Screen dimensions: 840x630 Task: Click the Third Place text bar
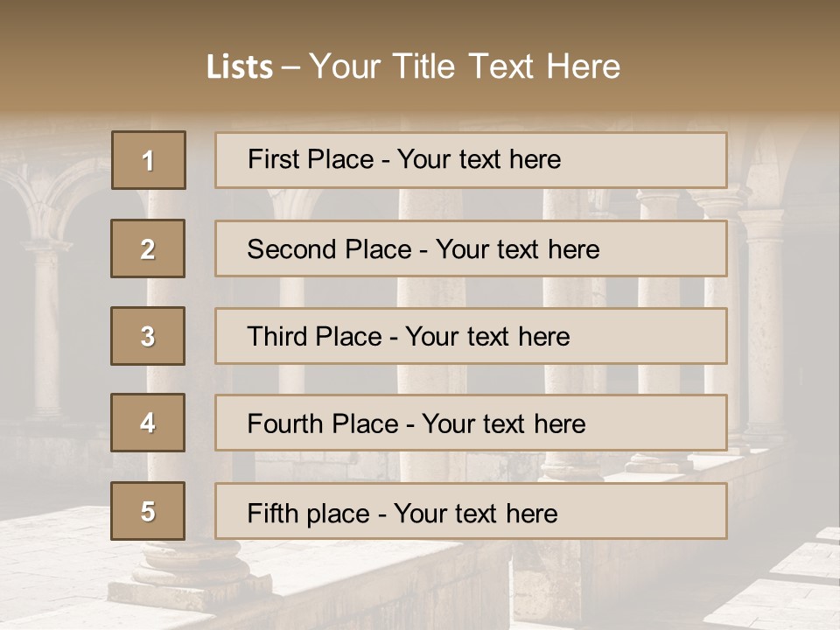(471, 336)
